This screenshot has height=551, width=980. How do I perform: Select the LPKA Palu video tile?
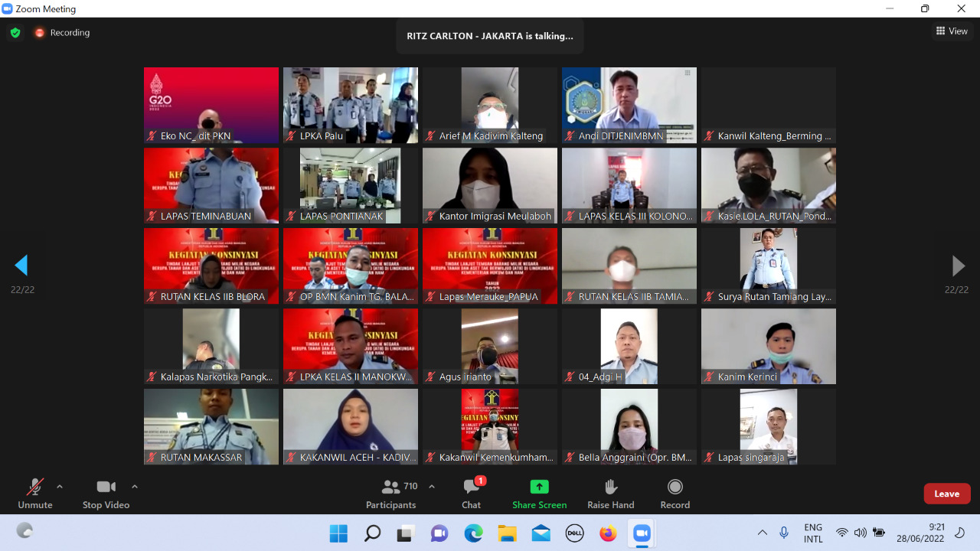click(x=350, y=105)
